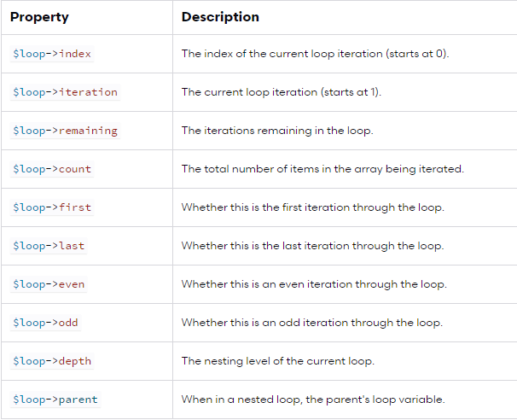The width and height of the screenshot is (517, 420).
Task: Click the even iteration description text
Action: pyautogui.click(x=314, y=284)
